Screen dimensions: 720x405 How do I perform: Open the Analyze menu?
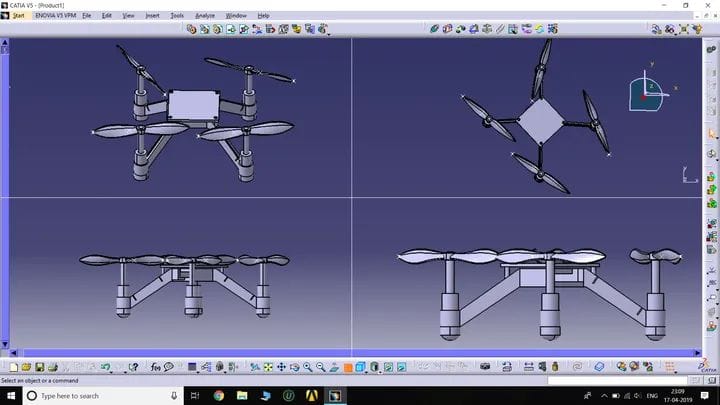(x=205, y=16)
